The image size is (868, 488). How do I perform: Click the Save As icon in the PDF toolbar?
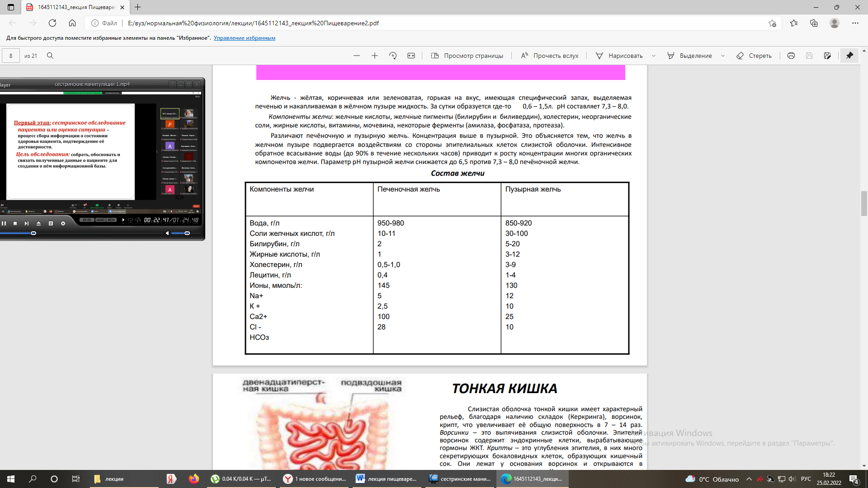(x=827, y=56)
